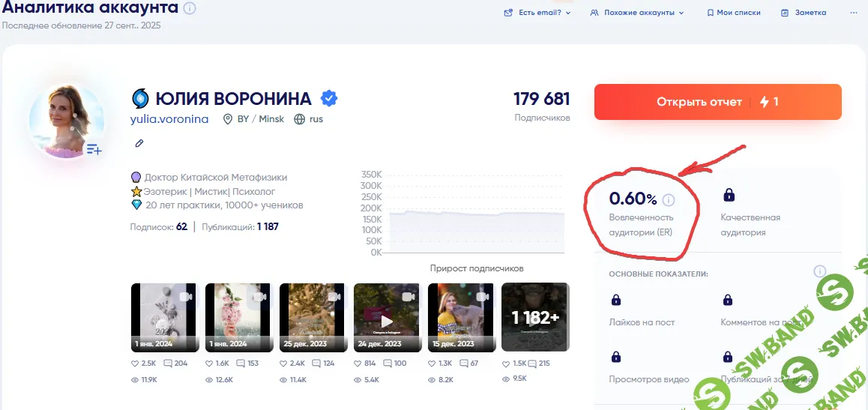Click the subscriber growth chart
The height and width of the screenshot is (410, 868).
(476, 217)
